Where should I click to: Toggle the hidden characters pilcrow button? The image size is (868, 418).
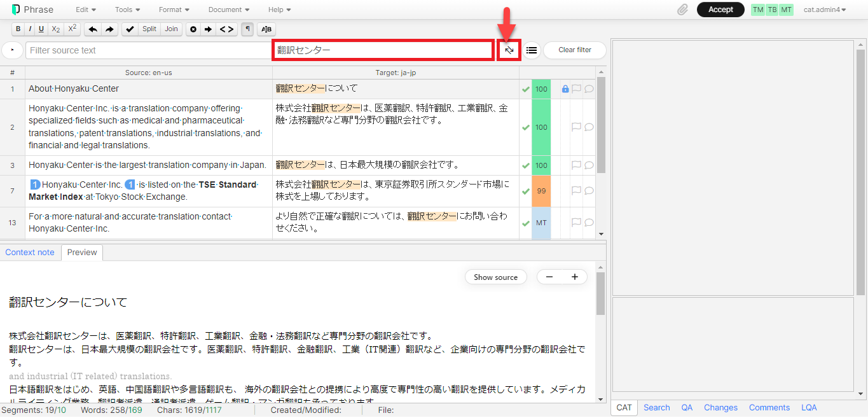click(x=247, y=29)
